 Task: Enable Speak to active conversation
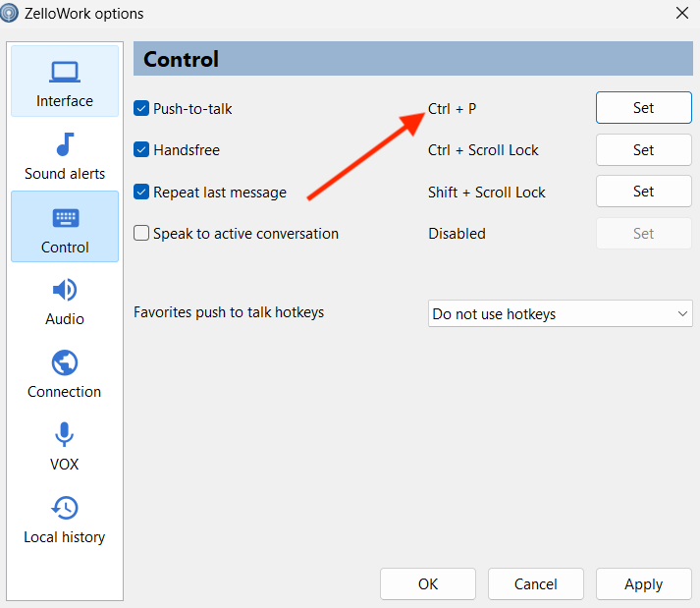(x=141, y=233)
